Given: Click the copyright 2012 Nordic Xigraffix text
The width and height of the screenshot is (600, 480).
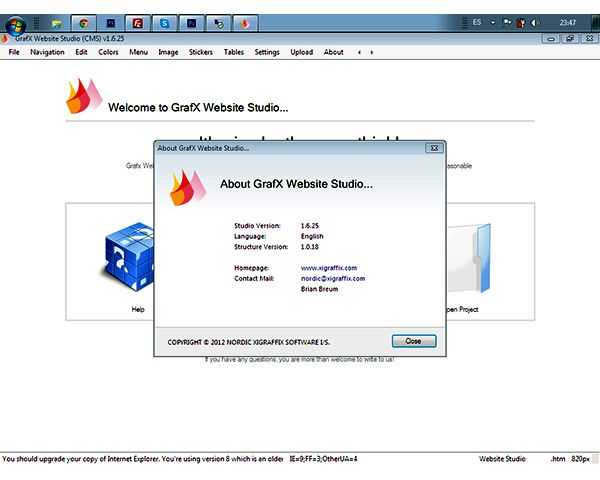Looking at the screenshot, I should [x=249, y=342].
